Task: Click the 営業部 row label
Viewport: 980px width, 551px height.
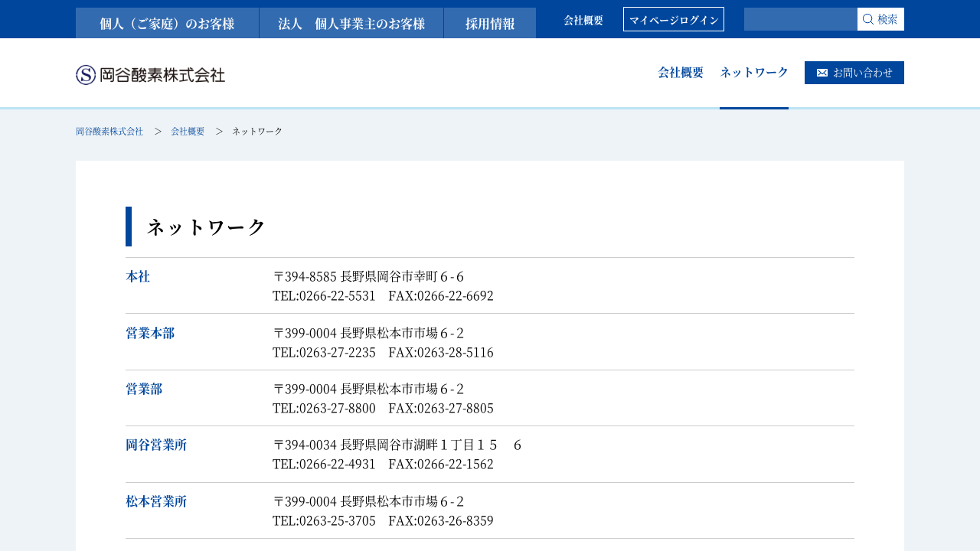Action: 144,389
